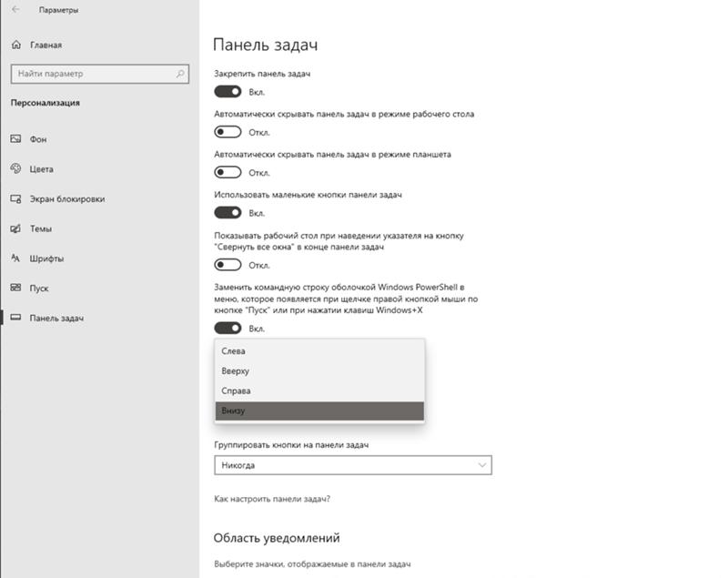Turn off the Windows PowerShell replacement toggle

pyautogui.click(x=228, y=328)
